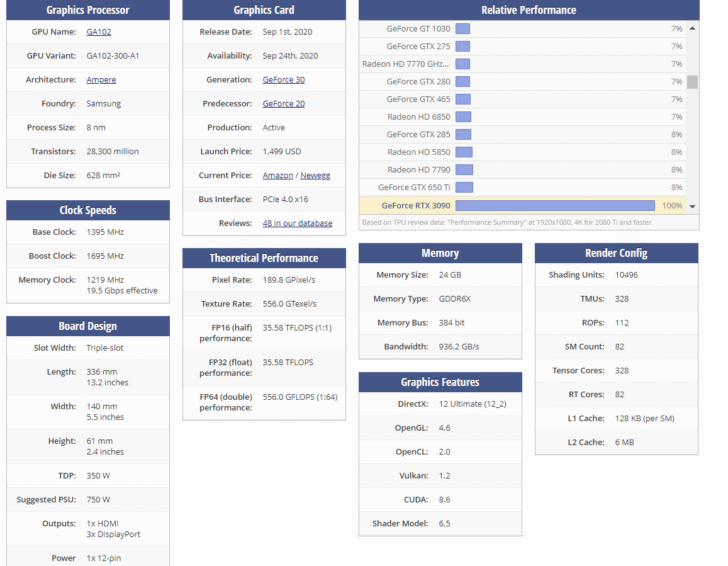The width and height of the screenshot is (728, 566).
Task: Click the Theoretical Performance section header
Action: 264,258
